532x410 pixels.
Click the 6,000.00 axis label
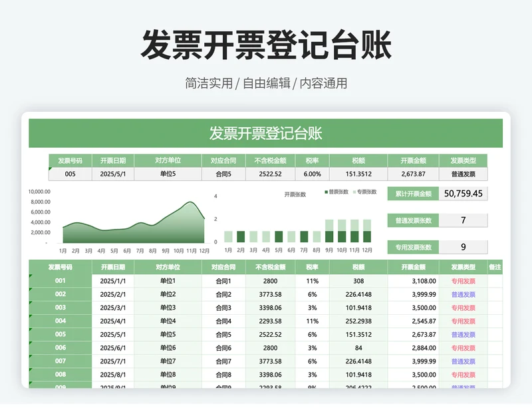tap(41, 212)
